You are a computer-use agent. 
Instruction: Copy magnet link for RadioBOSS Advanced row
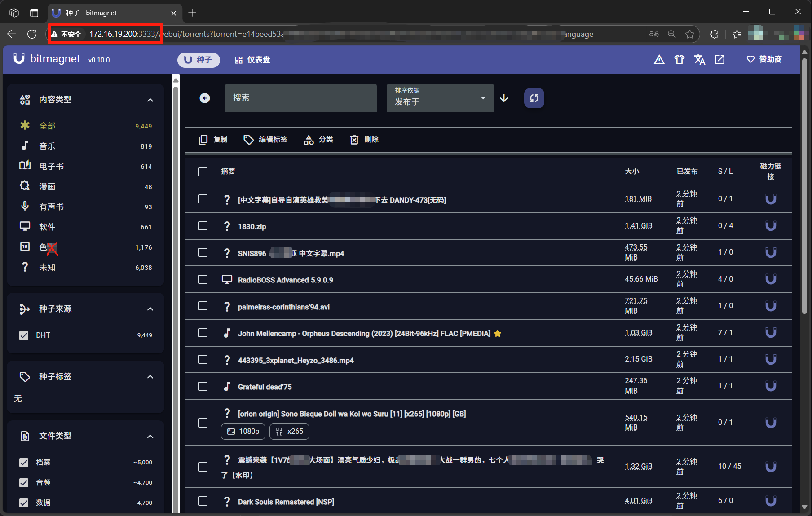pyautogui.click(x=770, y=279)
